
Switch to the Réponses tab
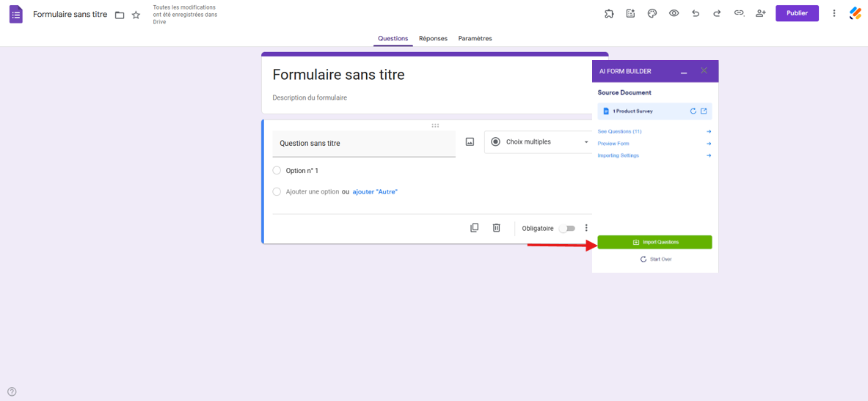(x=434, y=39)
